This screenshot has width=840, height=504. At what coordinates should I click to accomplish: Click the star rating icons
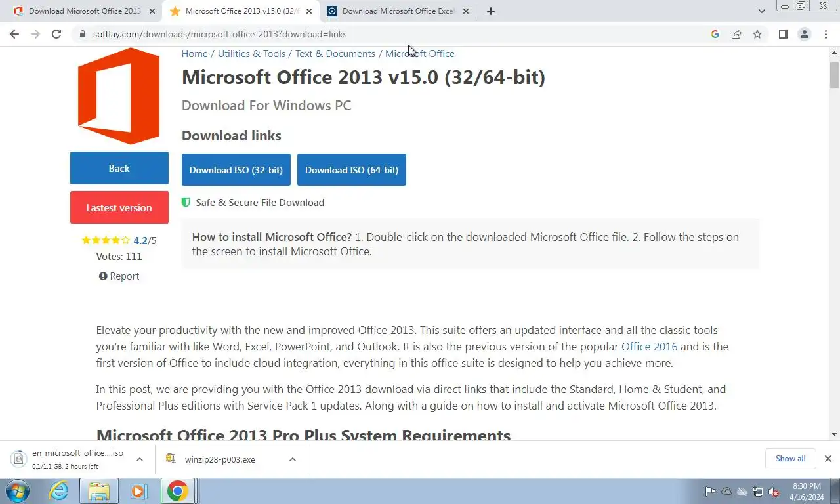(x=106, y=241)
